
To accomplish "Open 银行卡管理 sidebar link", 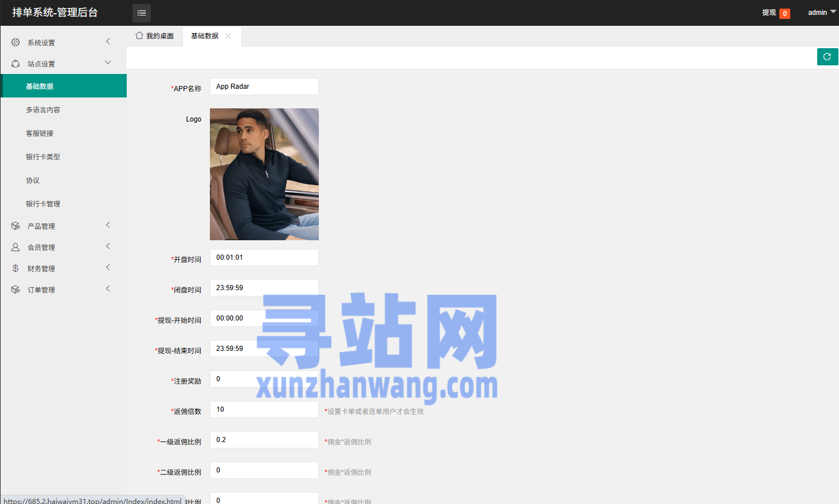I will pyautogui.click(x=43, y=204).
